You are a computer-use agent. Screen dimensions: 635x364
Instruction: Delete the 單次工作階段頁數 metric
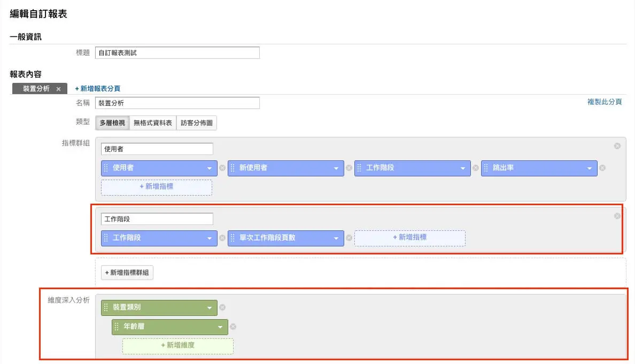point(349,238)
